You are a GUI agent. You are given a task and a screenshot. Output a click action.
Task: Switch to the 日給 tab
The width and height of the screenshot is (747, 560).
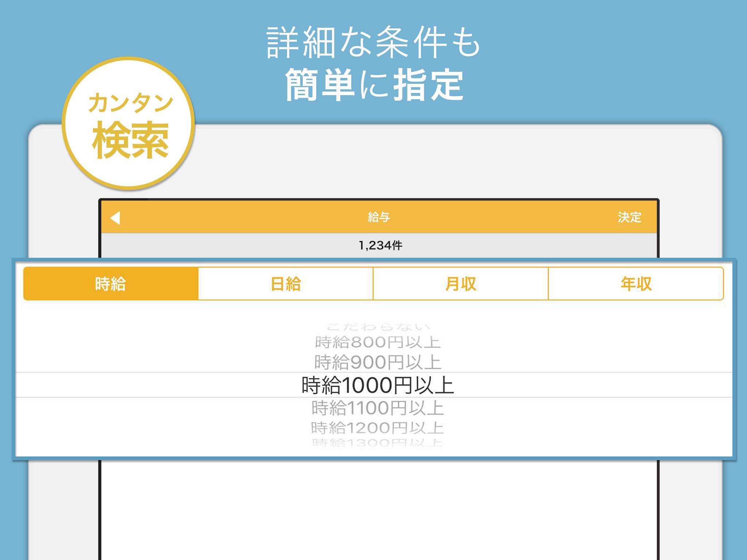(x=286, y=284)
